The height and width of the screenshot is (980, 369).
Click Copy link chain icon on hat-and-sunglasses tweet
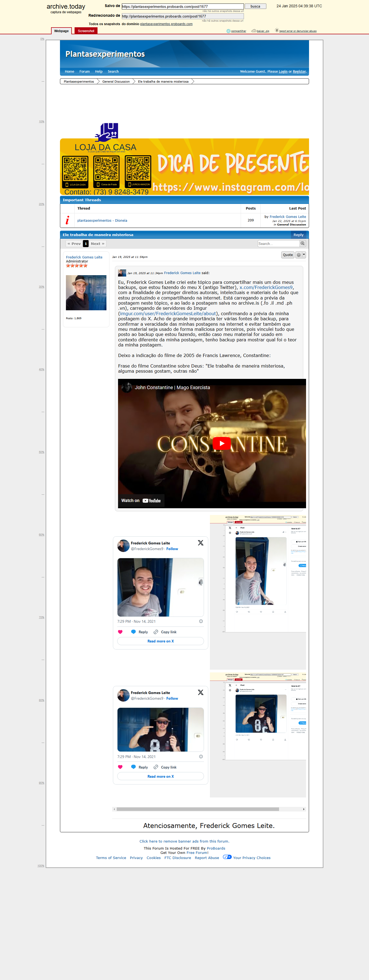[156, 767]
